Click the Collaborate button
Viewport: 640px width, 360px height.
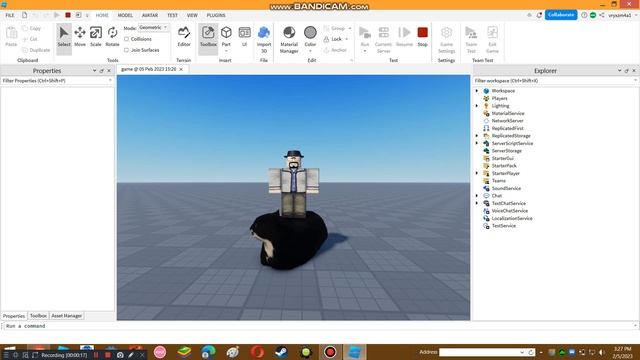pos(561,15)
